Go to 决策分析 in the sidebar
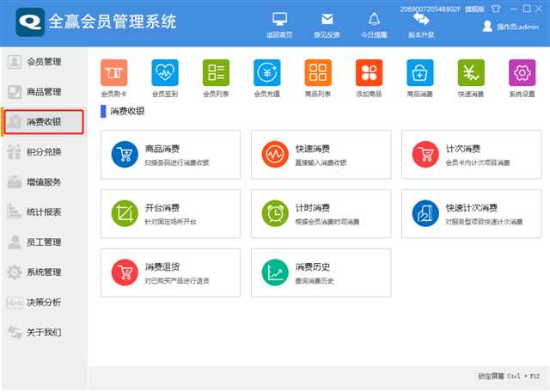The image size is (550, 392). tap(44, 302)
